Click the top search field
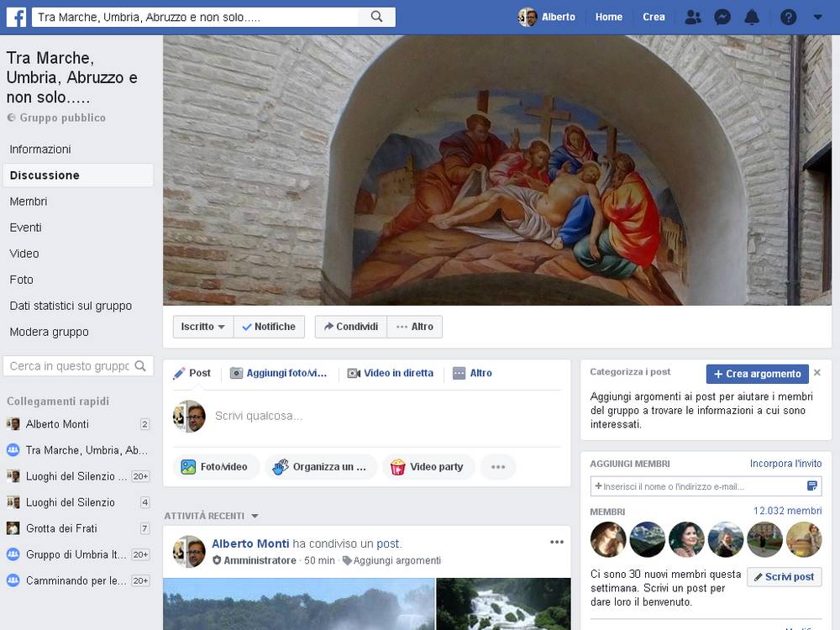 pos(196,17)
